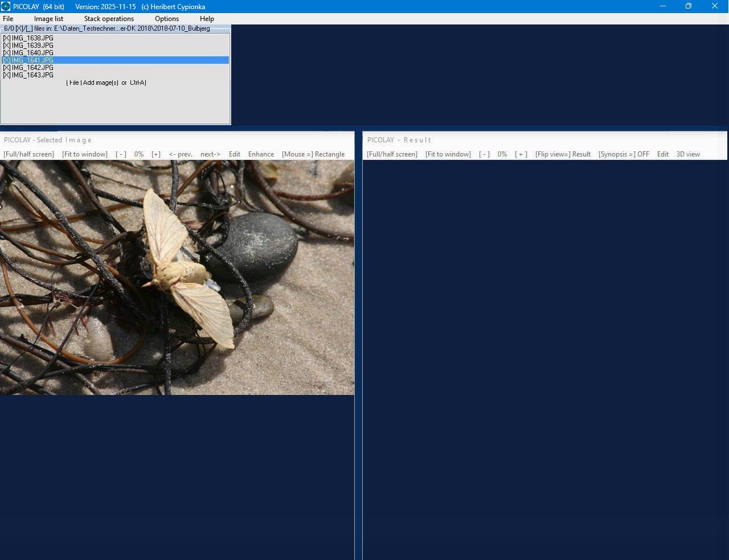This screenshot has height=560, width=729.
Task: Toggle the IMG_1643.JPG checkbox
Action: [6, 75]
